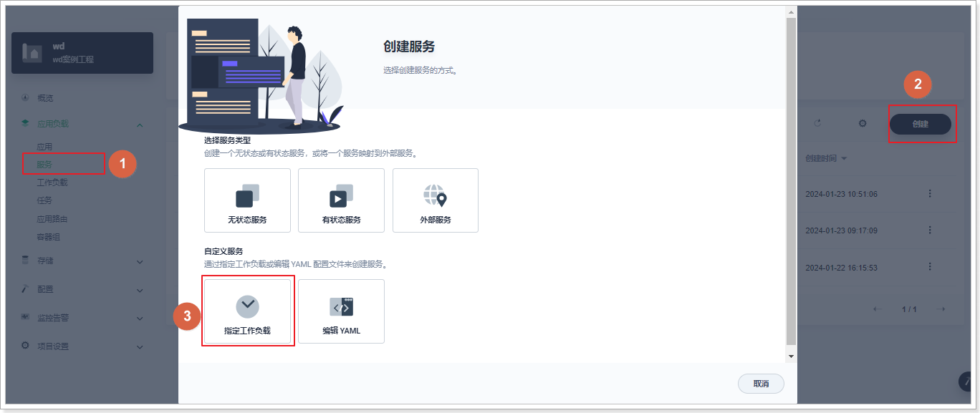Viewport: 980px width, 413px height.
Task: Click the 项目设置 gear icon in sidebar
Action: 25,345
